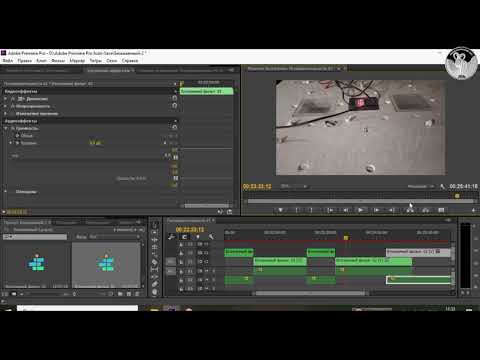
Task: Add a marker from the timeline header
Action: [198, 237]
